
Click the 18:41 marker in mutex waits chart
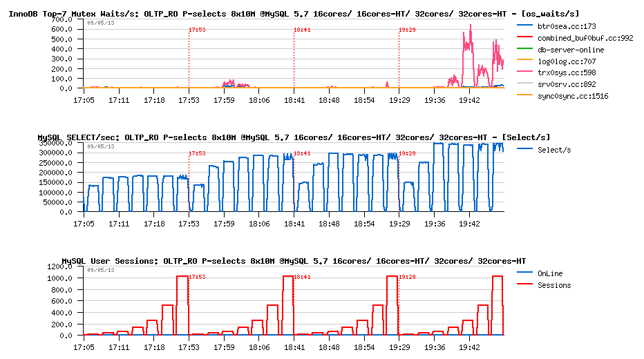[302, 30]
